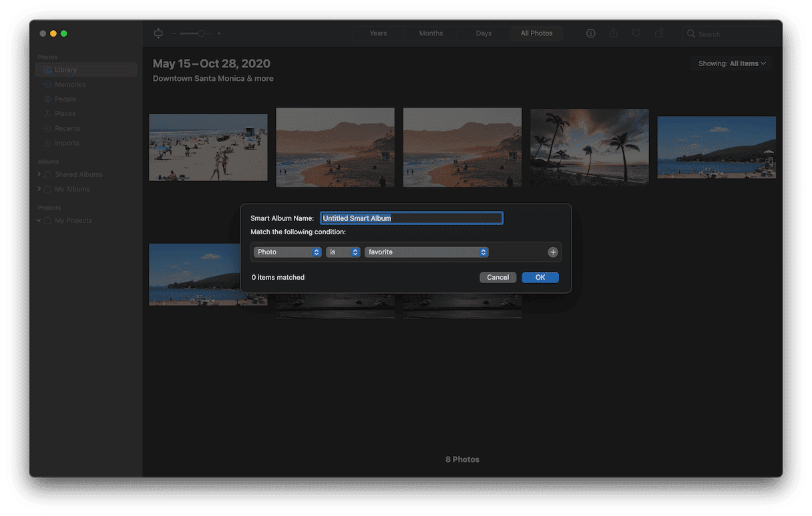
Task: Click the Info icon in toolbar
Action: (x=590, y=33)
